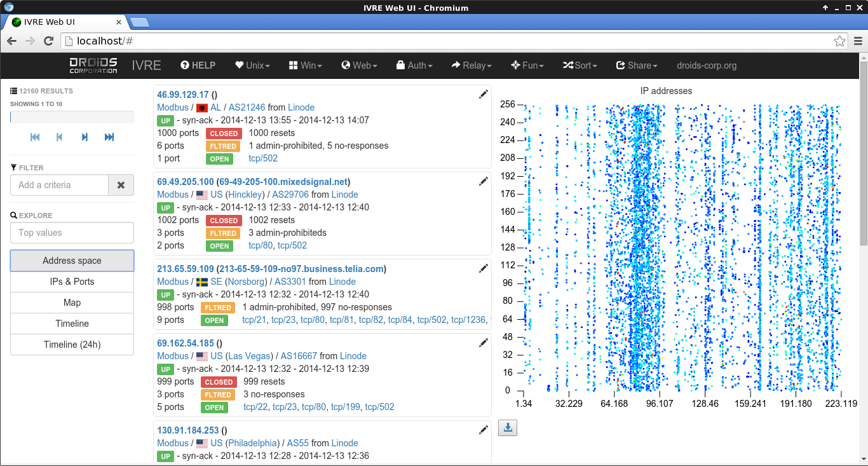Edit host 213.65.59.109 with pencil icon
Image resolution: width=868 pixels, height=466 pixels.
(x=484, y=268)
